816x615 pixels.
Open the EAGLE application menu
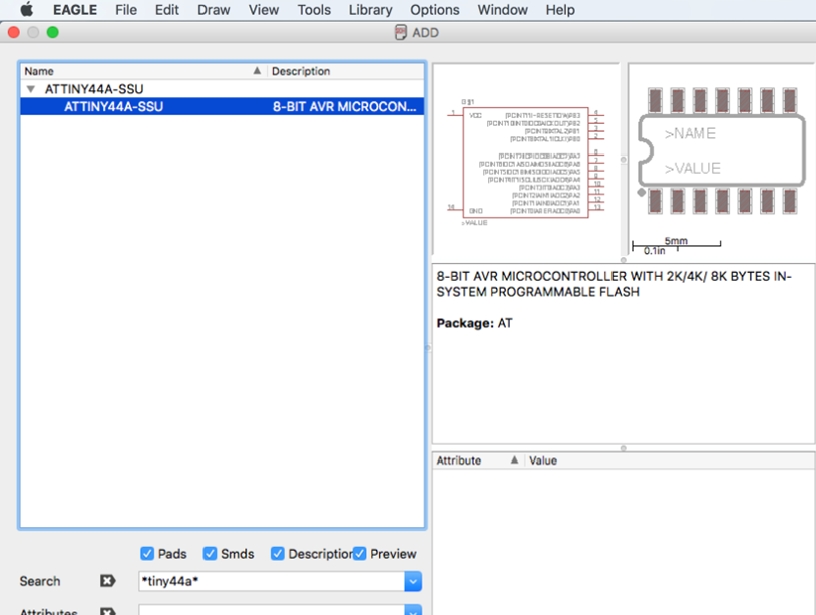coord(75,10)
